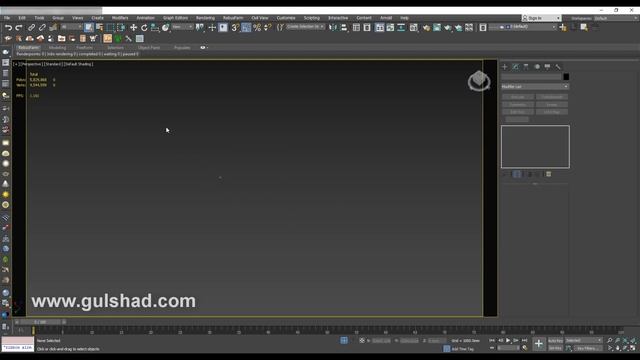Expand the Modifier List dropdown
640x360 pixels.
click(535, 87)
